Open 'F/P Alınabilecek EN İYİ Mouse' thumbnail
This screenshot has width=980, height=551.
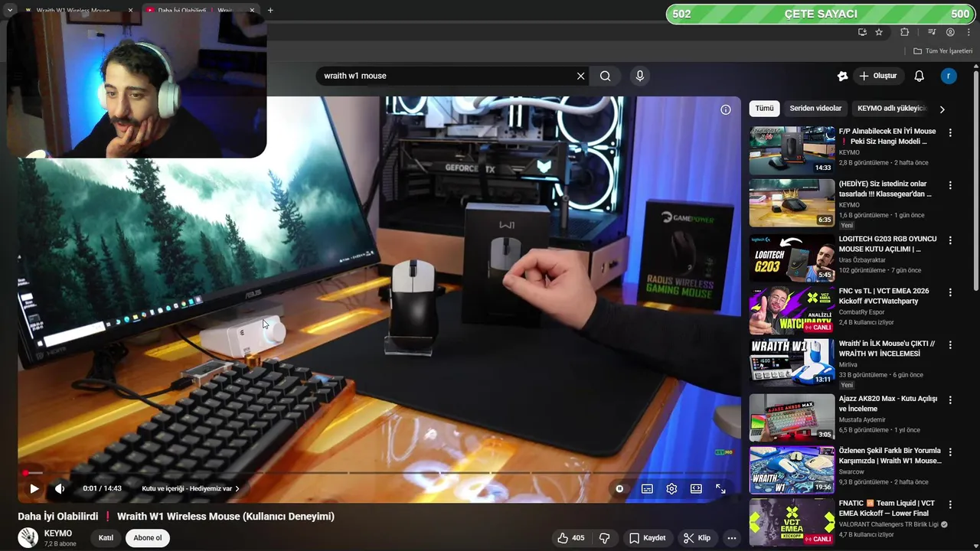(792, 151)
